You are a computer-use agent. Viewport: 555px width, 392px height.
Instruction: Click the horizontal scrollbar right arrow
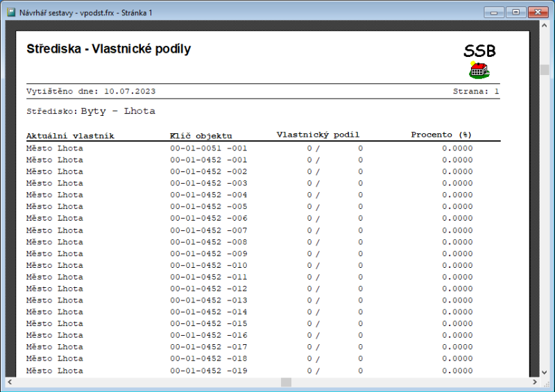534,382
